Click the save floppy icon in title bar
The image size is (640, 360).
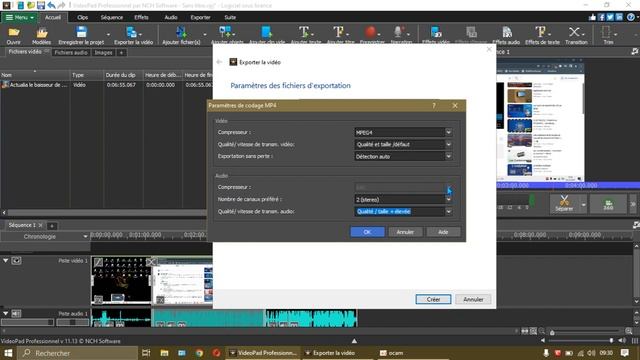click(41, 5)
